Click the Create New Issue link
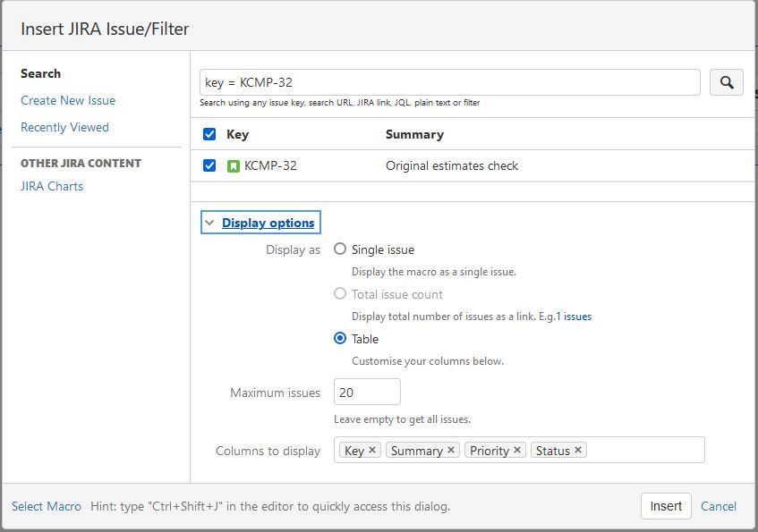Viewport: 758px width, 532px height. tap(67, 100)
